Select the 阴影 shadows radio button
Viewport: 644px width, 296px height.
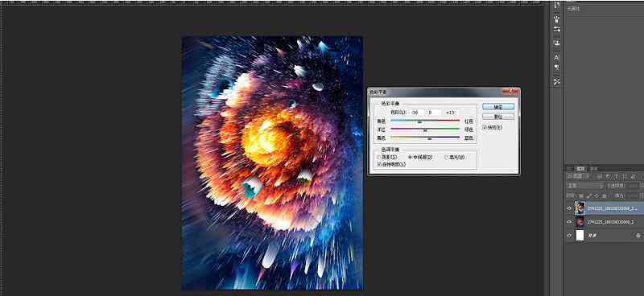tap(379, 157)
